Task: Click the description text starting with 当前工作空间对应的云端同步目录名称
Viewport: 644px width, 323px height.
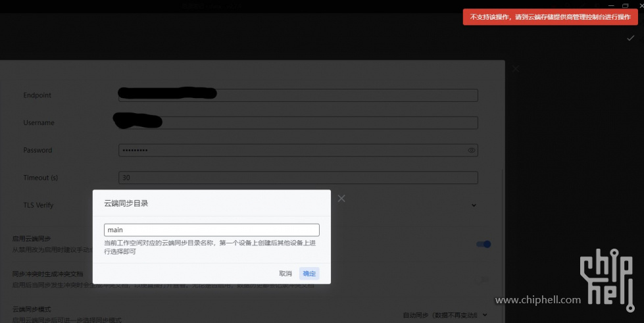Action: pos(210,247)
